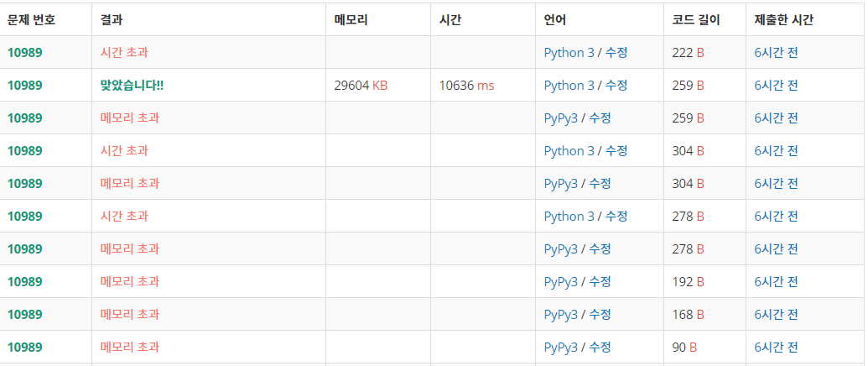Click 수정 in the PyPy3 304 B row
868x366 pixels.
tap(600, 183)
